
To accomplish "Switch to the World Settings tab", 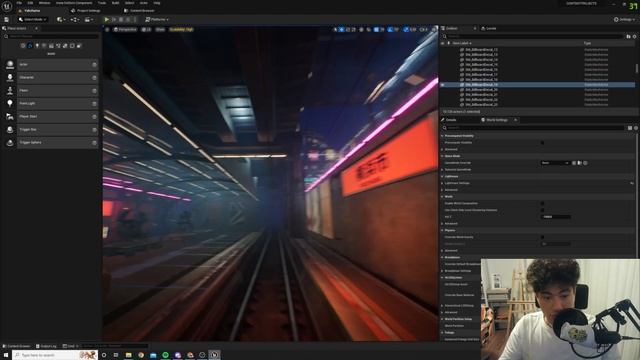I will pos(497,120).
